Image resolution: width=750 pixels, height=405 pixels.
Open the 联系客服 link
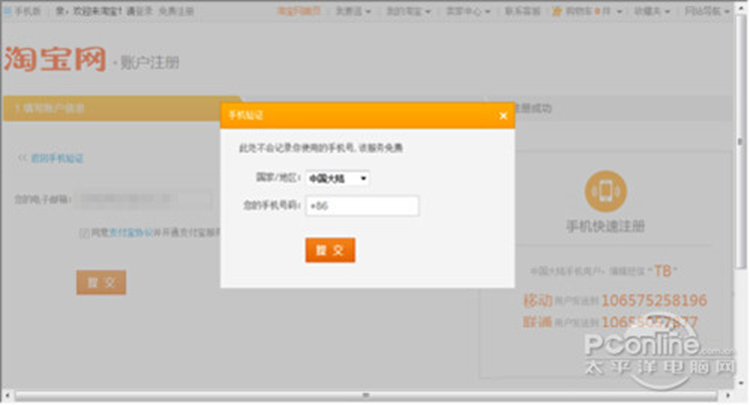[x=522, y=11]
